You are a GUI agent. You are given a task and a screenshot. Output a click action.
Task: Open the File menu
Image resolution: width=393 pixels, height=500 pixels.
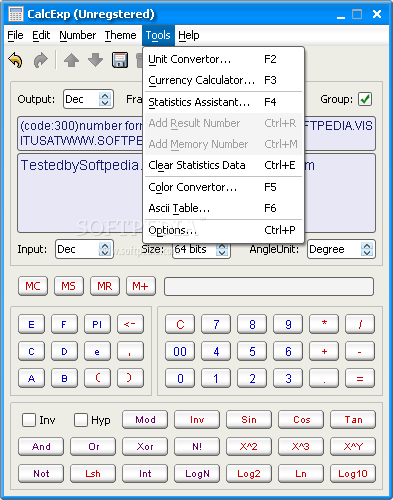(x=15, y=35)
